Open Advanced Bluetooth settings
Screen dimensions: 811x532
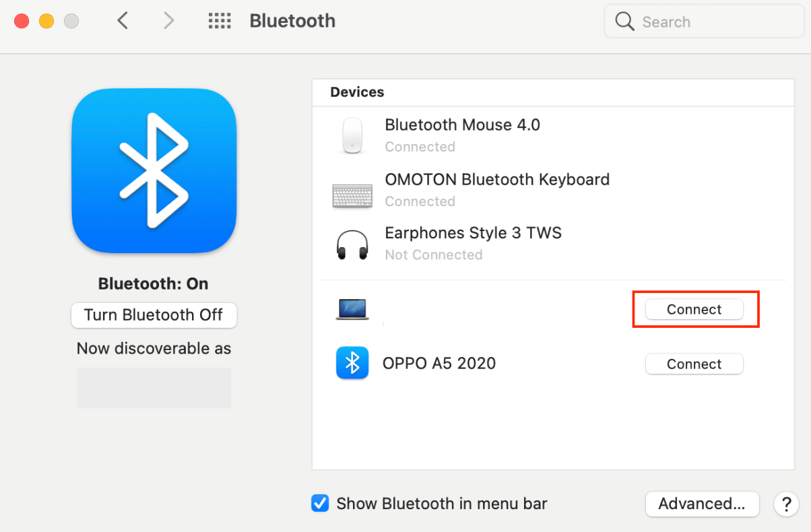click(x=702, y=504)
